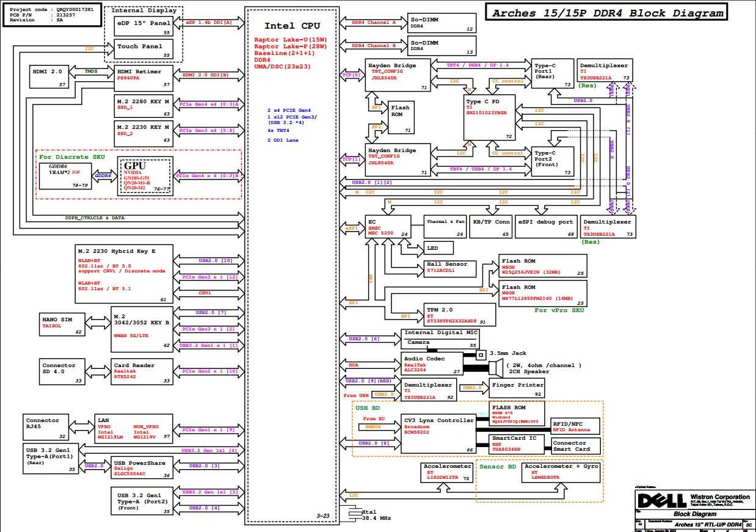Image resolution: width=756 pixels, height=532 pixels.
Task: Select the Type-C Port2 (Front) block
Action: tap(553, 162)
